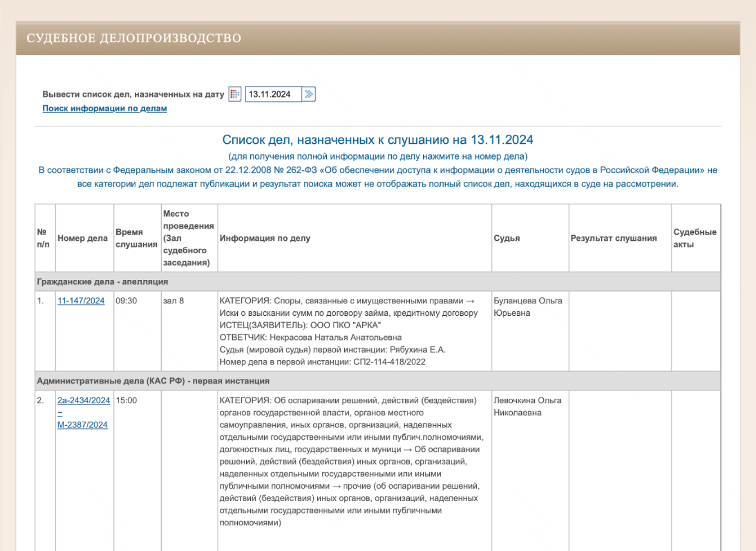This screenshot has width=756, height=551.
Task: Open case number 2а-2434/2024
Action: [x=84, y=400]
